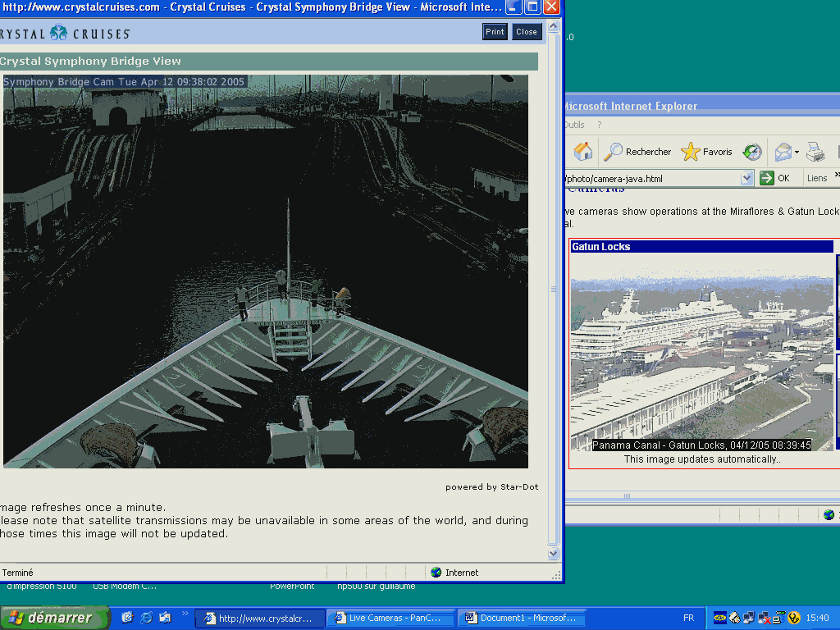840x630 pixels.
Task: Open the Liens links toolbar label
Action: click(x=817, y=178)
